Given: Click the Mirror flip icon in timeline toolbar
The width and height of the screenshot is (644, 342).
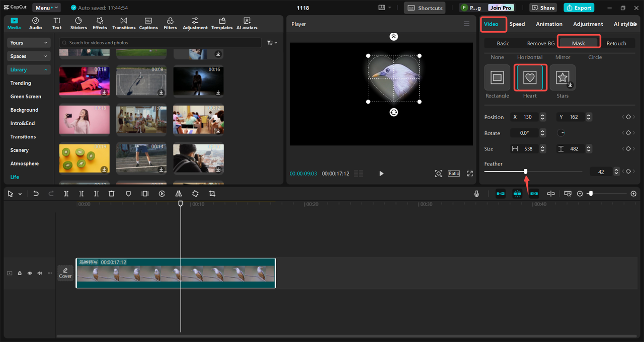Looking at the screenshot, I should point(179,194).
